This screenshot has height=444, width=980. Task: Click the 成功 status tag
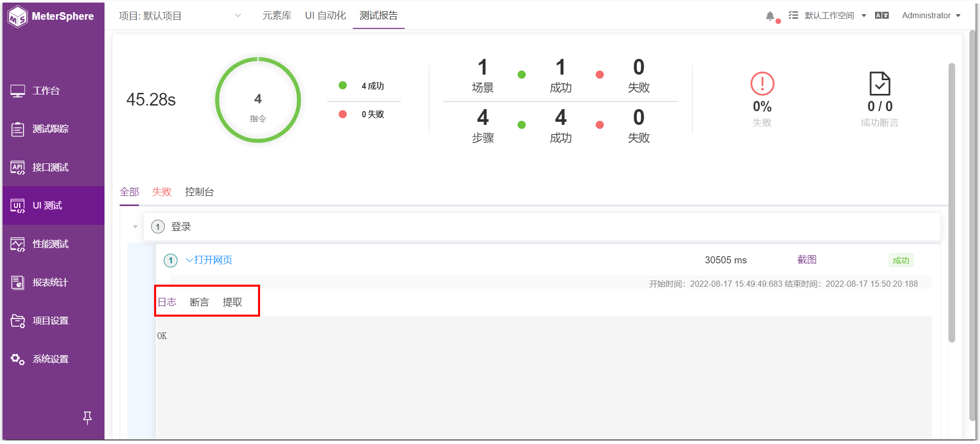pyautogui.click(x=901, y=260)
